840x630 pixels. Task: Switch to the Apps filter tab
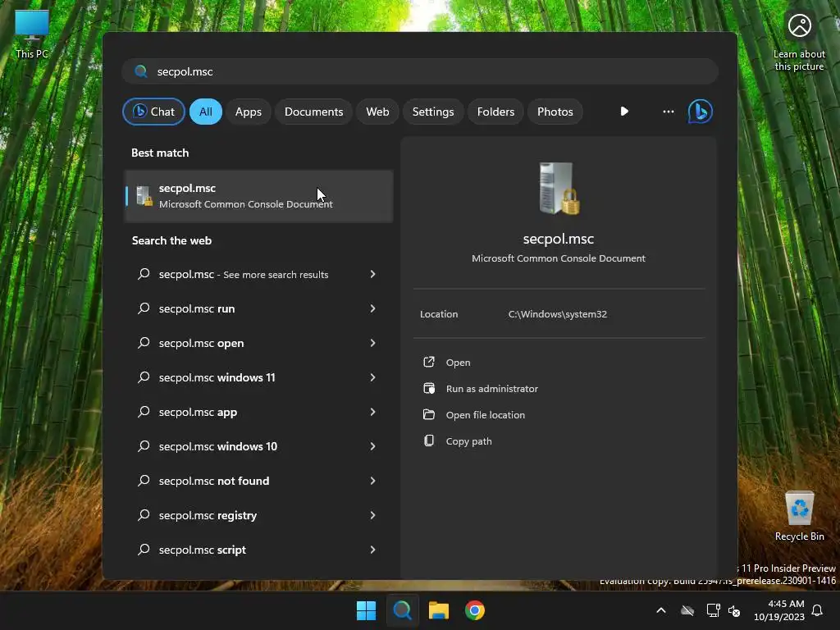tap(249, 112)
